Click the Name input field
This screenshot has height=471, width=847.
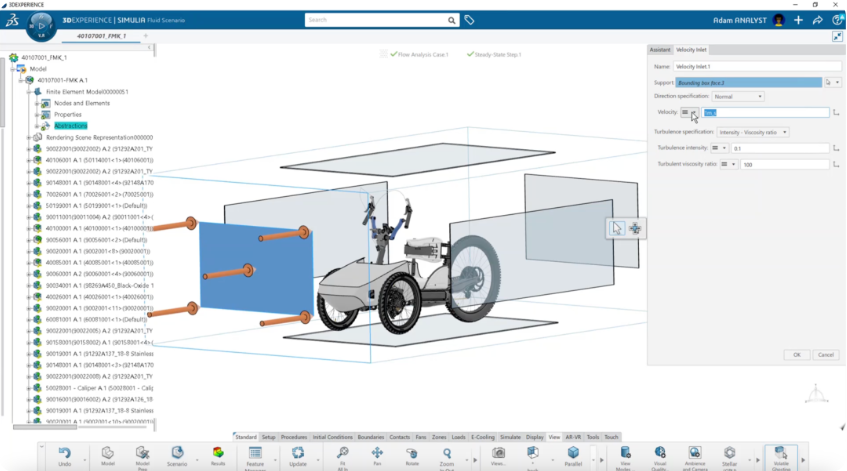757,66
